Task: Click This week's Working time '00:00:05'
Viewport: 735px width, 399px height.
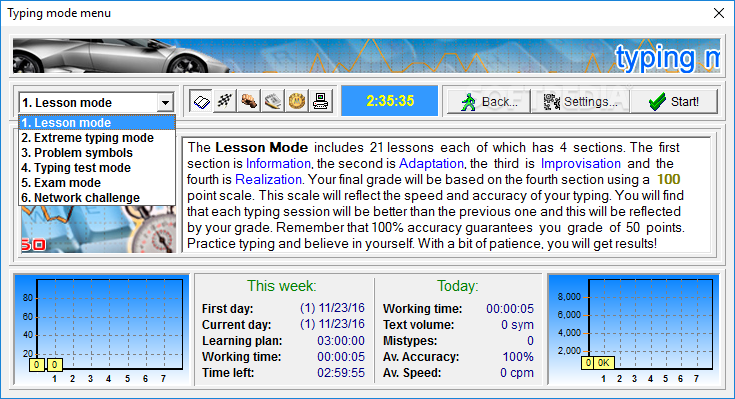Action: click(x=341, y=357)
